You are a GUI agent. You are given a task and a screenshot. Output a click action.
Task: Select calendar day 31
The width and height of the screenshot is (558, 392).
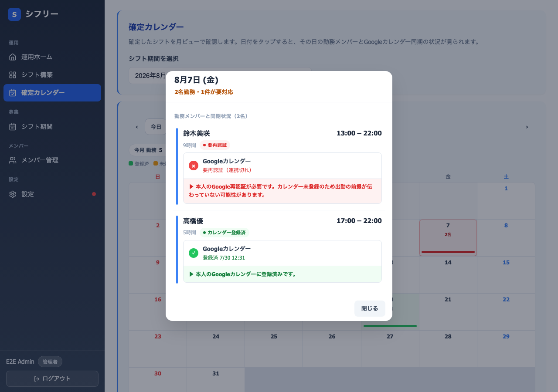[216, 380]
